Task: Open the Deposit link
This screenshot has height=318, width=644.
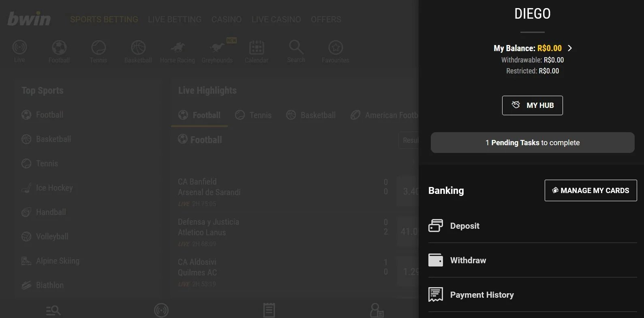Action: point(465,226)
